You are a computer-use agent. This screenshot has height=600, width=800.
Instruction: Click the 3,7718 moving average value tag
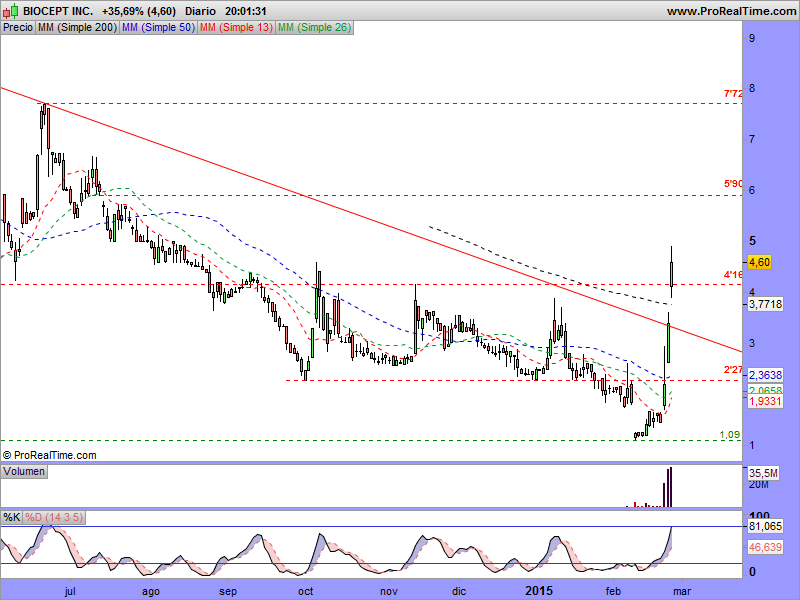[765, 305]
